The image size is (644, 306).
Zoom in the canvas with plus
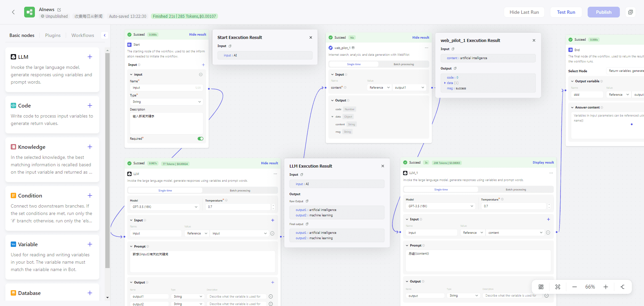click(606, 287)
